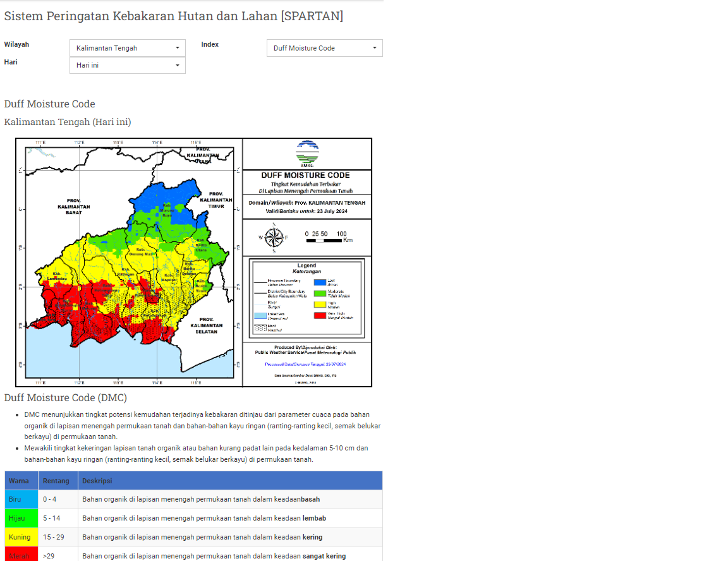Click the description ending with 'lembab'
This screenshot has height=561, width=728.
(204, 518)
